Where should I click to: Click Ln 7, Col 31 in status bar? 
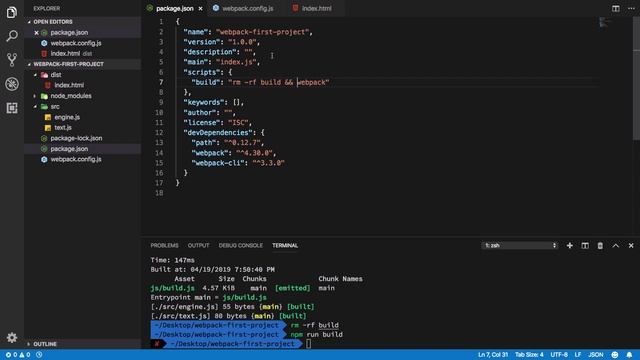pyautogui.click(x=493, y=355)
